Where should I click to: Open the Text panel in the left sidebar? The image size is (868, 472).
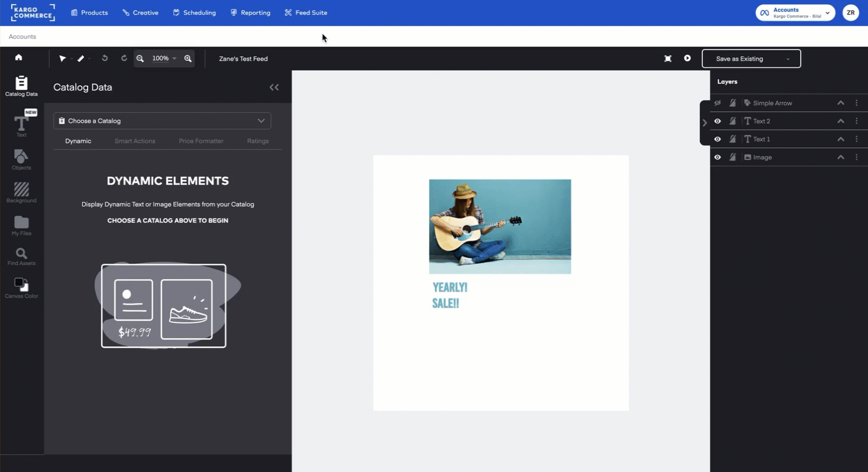[x=21, y=124]
